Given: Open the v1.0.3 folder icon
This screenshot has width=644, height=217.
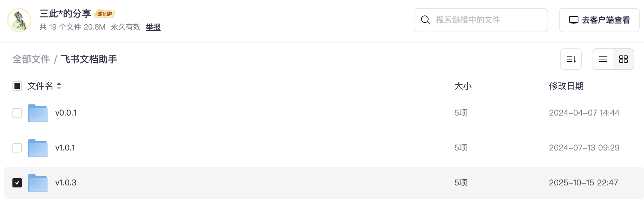Looking at the screenshot, I should pos(38,183).
